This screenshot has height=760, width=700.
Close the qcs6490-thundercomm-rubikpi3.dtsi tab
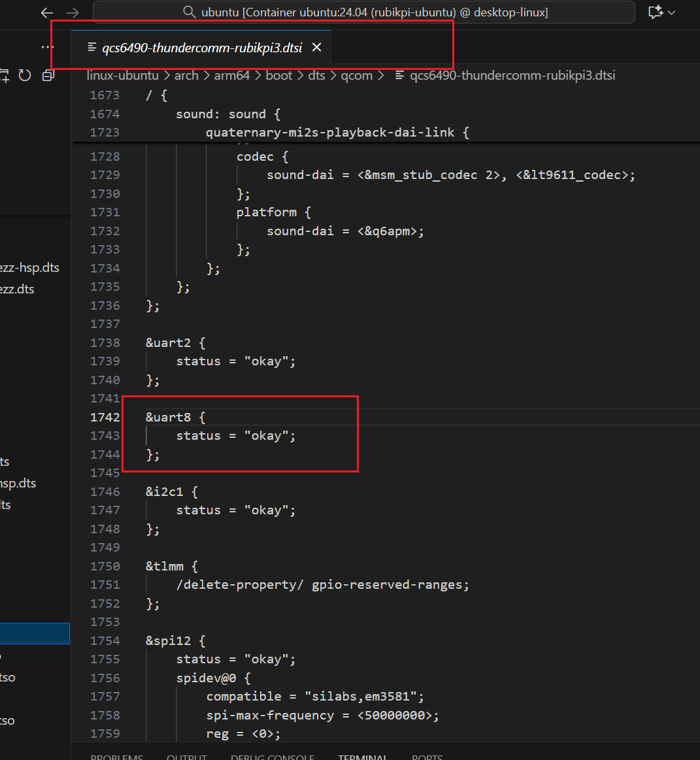[x=316, y=47]
